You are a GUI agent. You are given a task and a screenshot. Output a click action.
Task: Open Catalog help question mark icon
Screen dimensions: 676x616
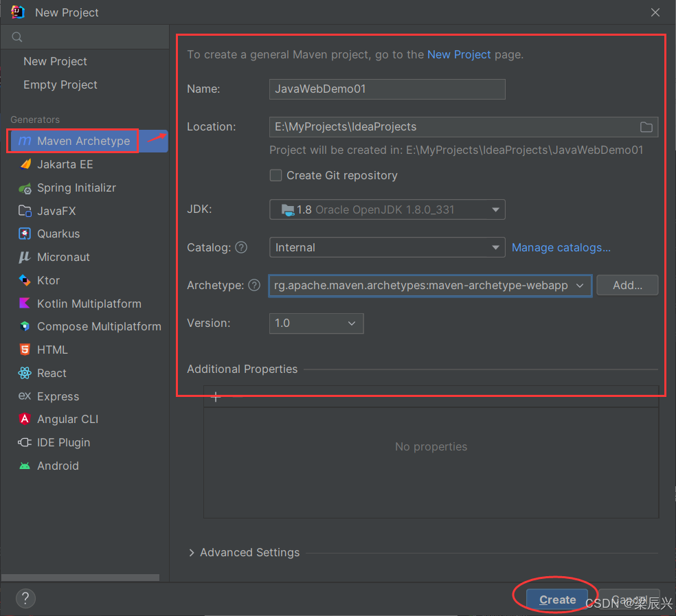tap(241, 247)
